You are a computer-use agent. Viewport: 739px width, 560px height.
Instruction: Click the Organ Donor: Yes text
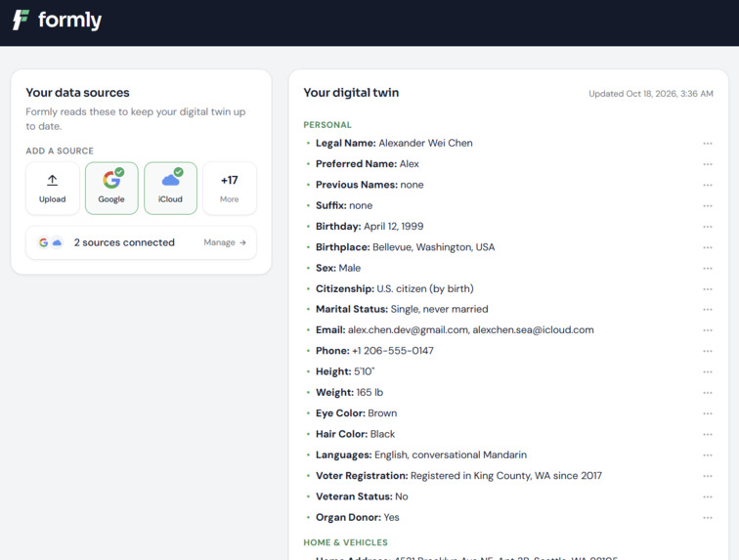pyautogui.click(x=357, y=517)
